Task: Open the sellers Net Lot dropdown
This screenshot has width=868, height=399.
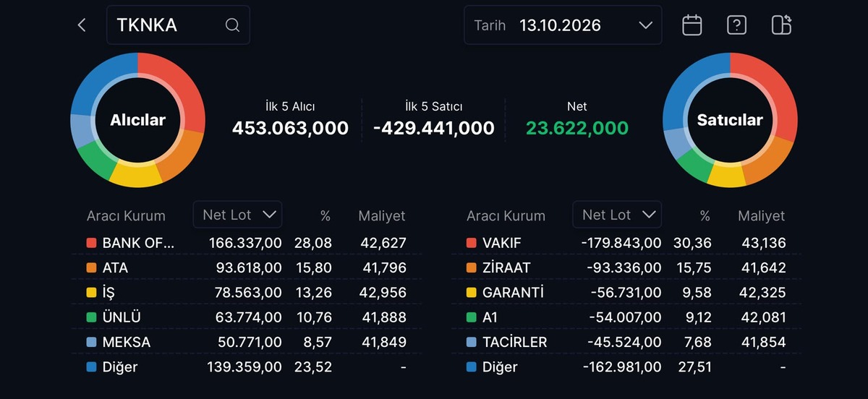Action: [x=617, y=215]
